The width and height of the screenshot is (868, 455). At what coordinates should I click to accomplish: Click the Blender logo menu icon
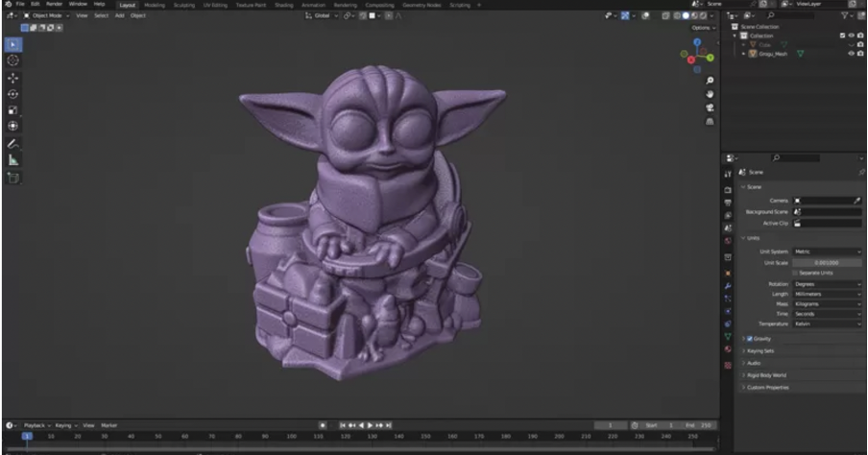[x=8, y=4]
